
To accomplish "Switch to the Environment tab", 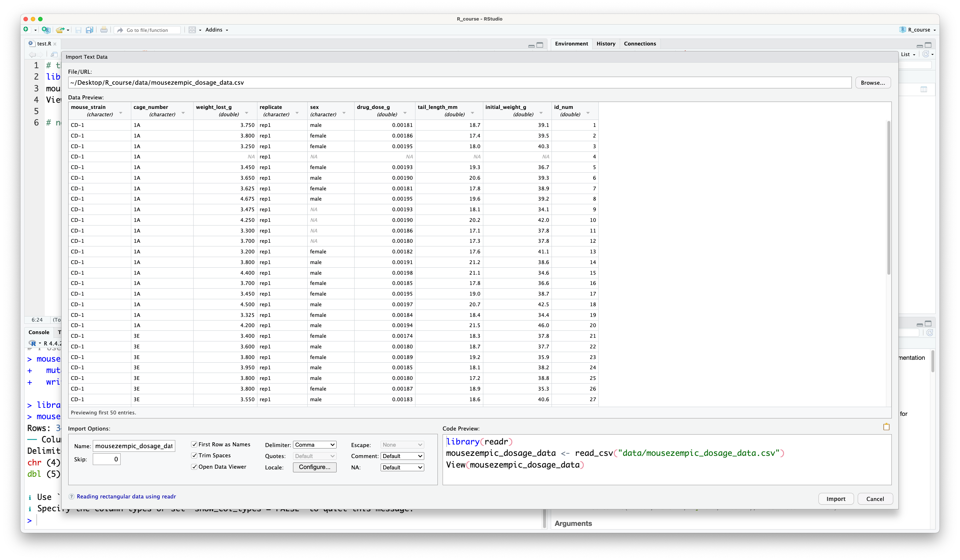I will pyautogui.click(x=571, y=43).
